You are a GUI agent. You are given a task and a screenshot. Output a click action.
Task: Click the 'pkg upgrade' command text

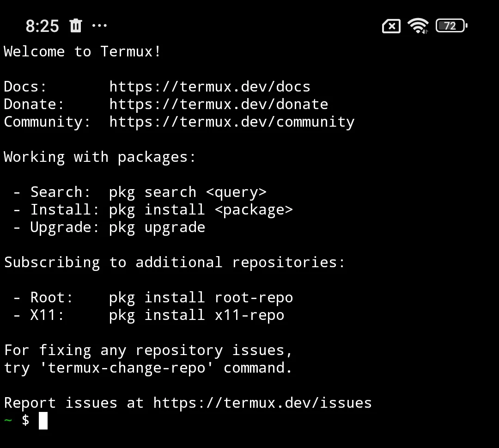click(157, 227)
